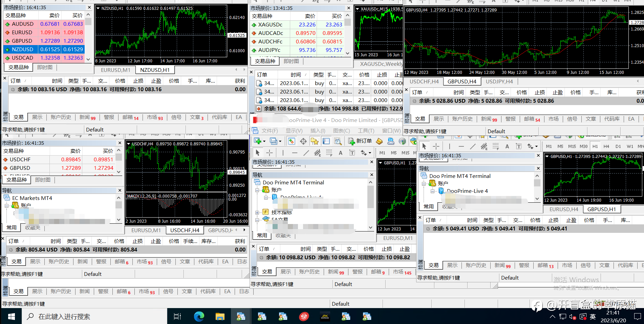This screenshot has width=644, height=324.
Task: Open the 图表(C) menu
Action: pyautogui.click(x=341, y=131)
